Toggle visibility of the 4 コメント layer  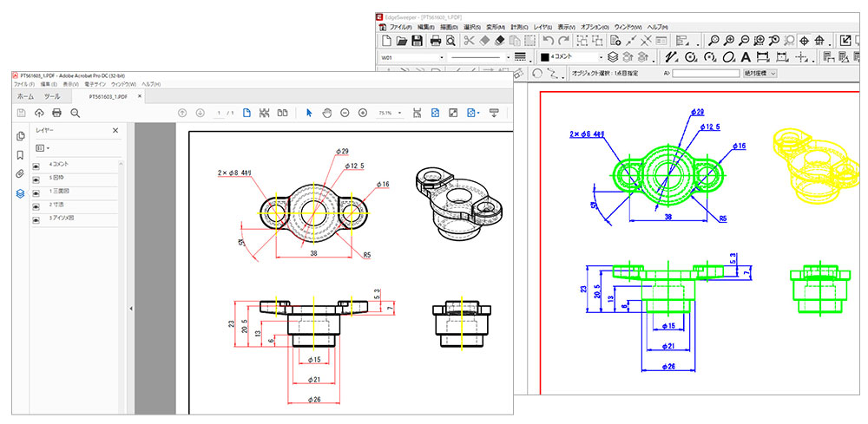click(x=36, y=164)
